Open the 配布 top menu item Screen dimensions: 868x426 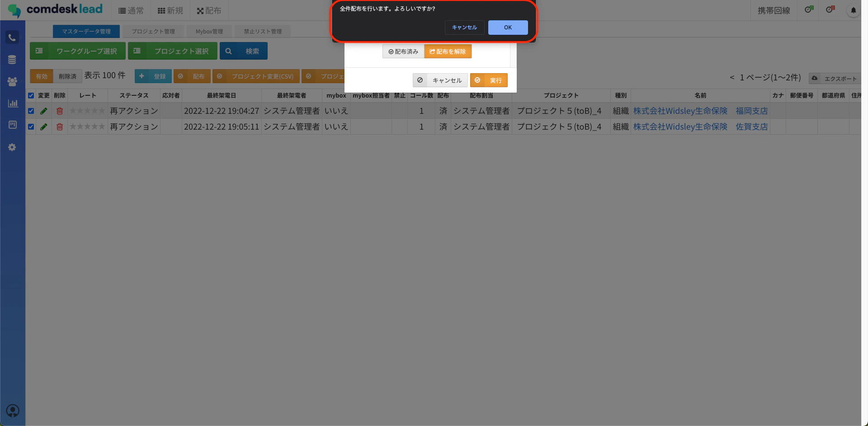(x=209, y=10)
